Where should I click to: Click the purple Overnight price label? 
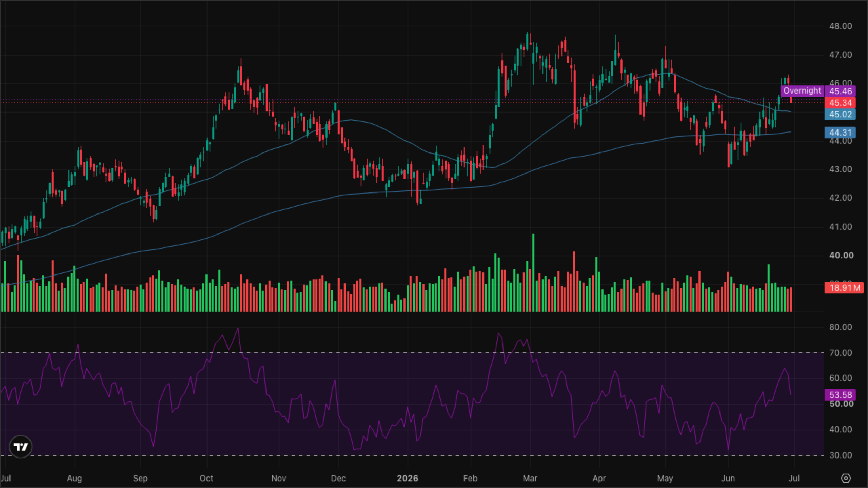(802, 91)
